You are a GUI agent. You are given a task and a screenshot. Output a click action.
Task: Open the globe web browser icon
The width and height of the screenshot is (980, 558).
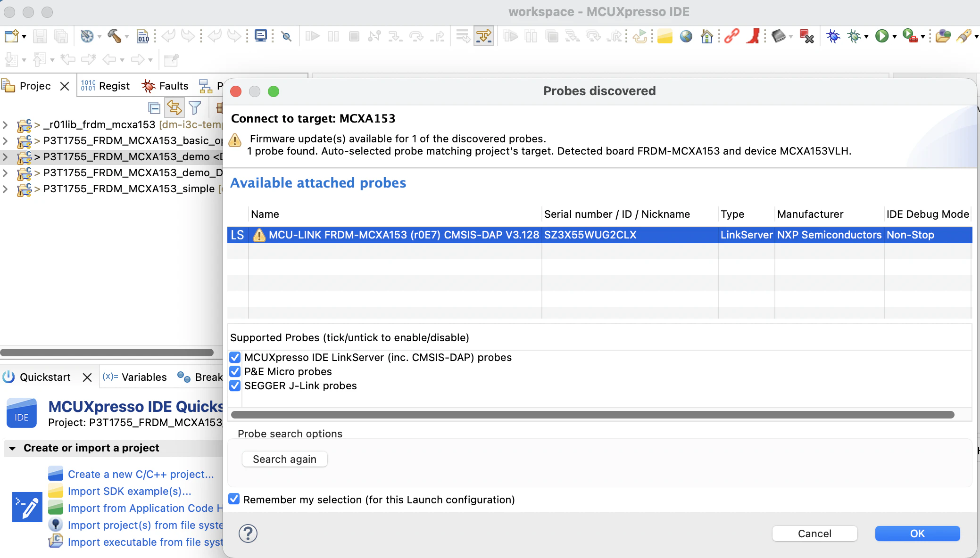point(686,36)
